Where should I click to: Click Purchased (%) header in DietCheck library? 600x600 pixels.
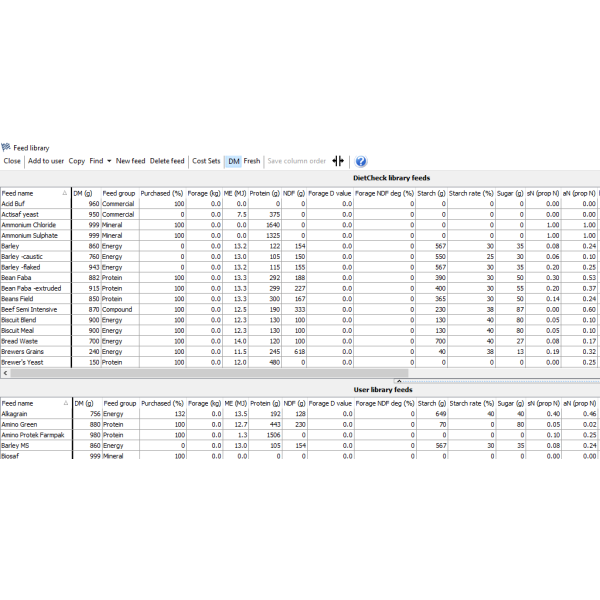[162, 193]
